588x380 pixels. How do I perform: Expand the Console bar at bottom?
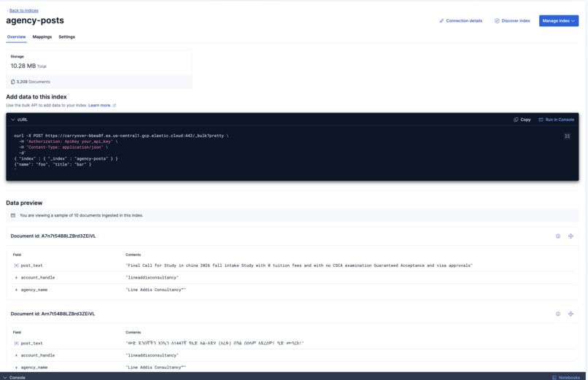pos(14,377)
